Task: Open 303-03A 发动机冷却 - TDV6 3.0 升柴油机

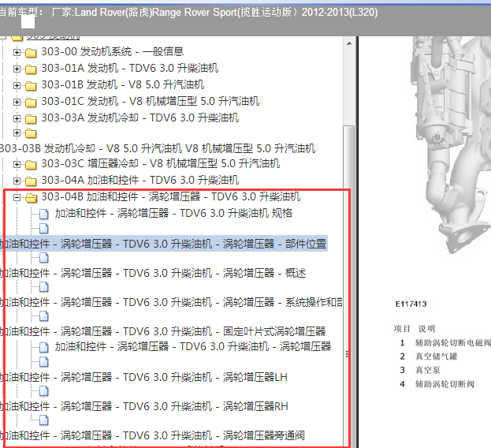Action: point(140,118)
